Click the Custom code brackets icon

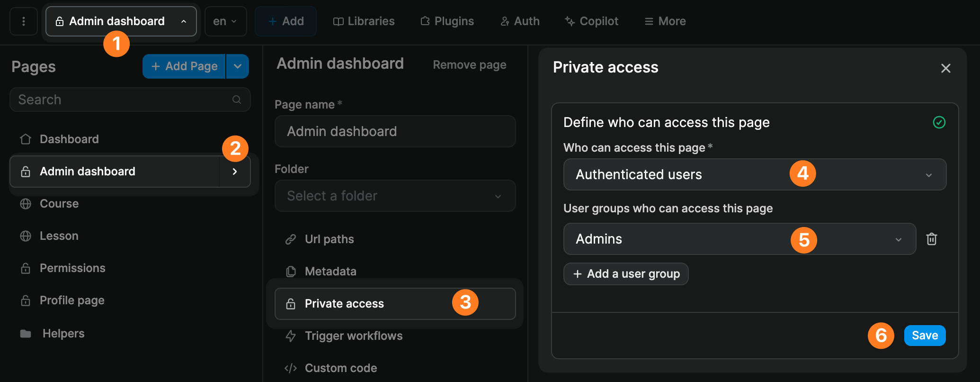(291, 368)
